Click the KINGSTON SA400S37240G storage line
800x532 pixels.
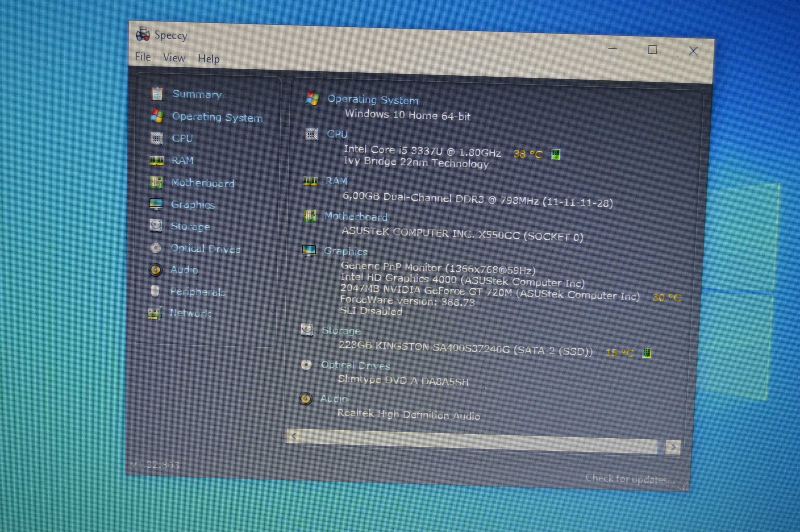(466, 348)
